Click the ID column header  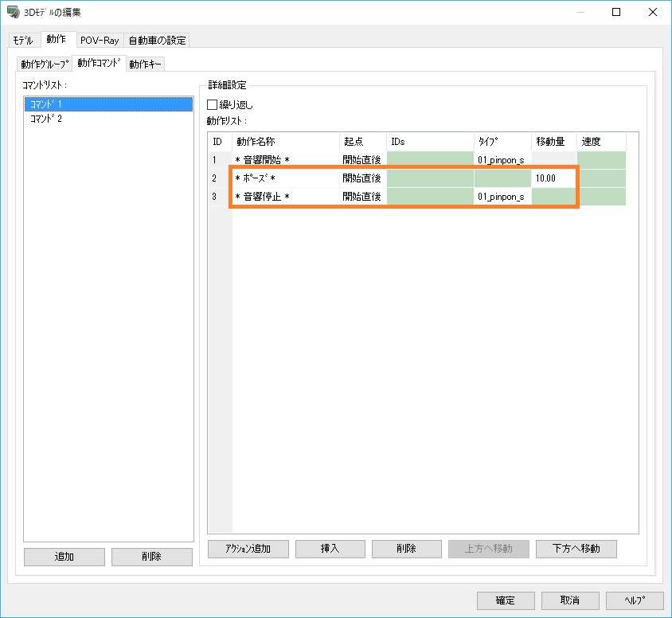tap(220, 142)
